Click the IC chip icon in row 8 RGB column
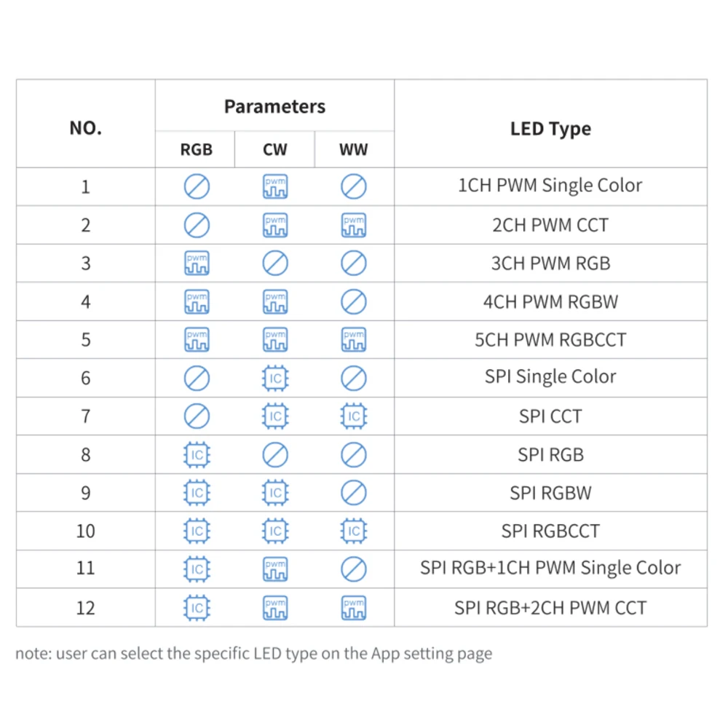This screenshot has width=728, height=728. (x=197, y=454)
